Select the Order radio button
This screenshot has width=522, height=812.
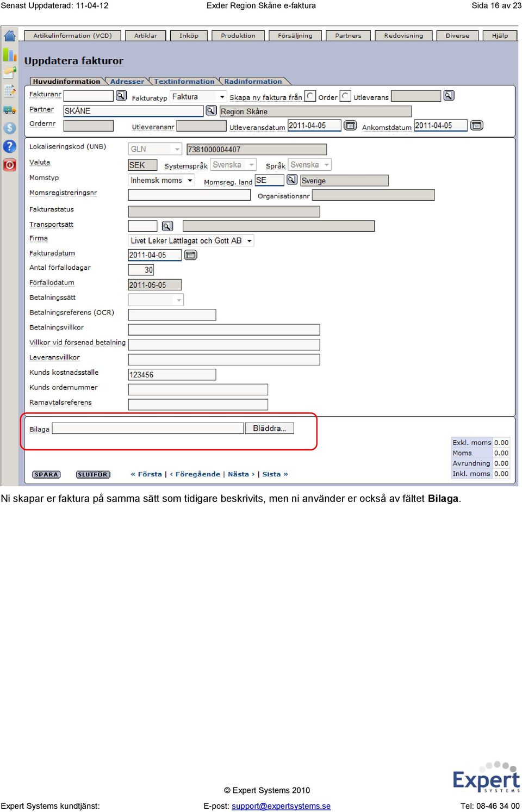coord(310,96)
